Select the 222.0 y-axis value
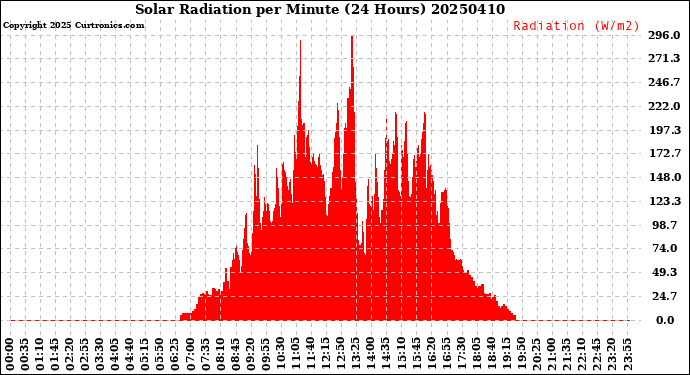The width and height of the screenshot is (690, 375). click(664, 107)
